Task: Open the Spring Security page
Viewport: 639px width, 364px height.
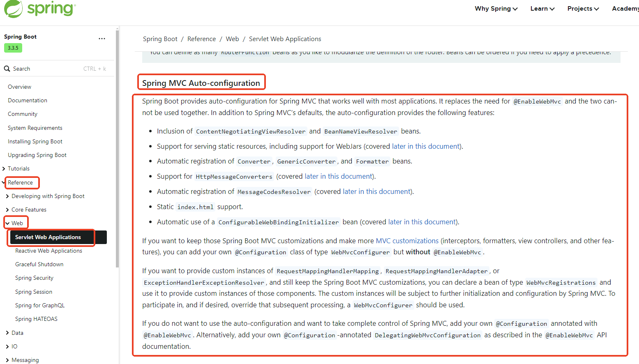Action: click(x=34, y=278)
